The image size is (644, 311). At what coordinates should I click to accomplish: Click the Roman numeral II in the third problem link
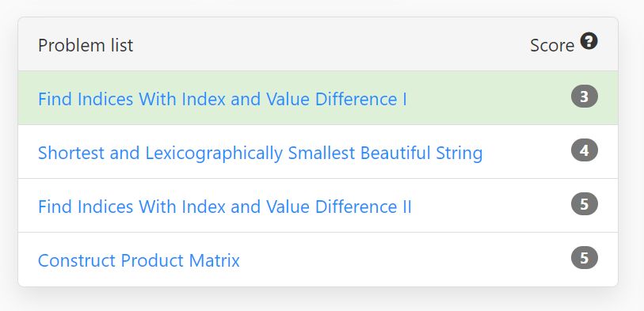click(x=405, y=207)
